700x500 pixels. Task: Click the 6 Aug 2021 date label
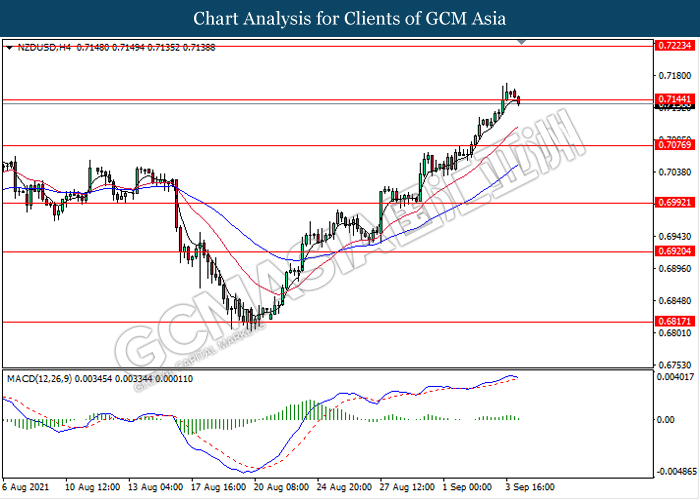coord(25,487)
